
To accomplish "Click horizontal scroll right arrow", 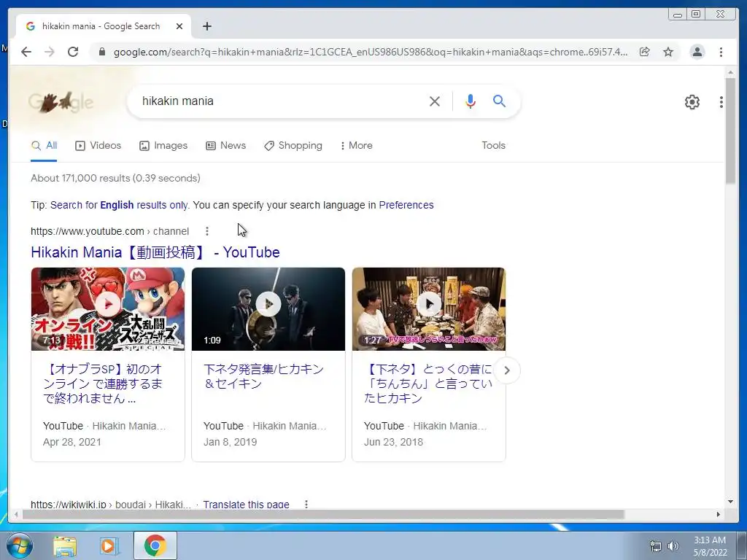I will click(x=719, y=514).
